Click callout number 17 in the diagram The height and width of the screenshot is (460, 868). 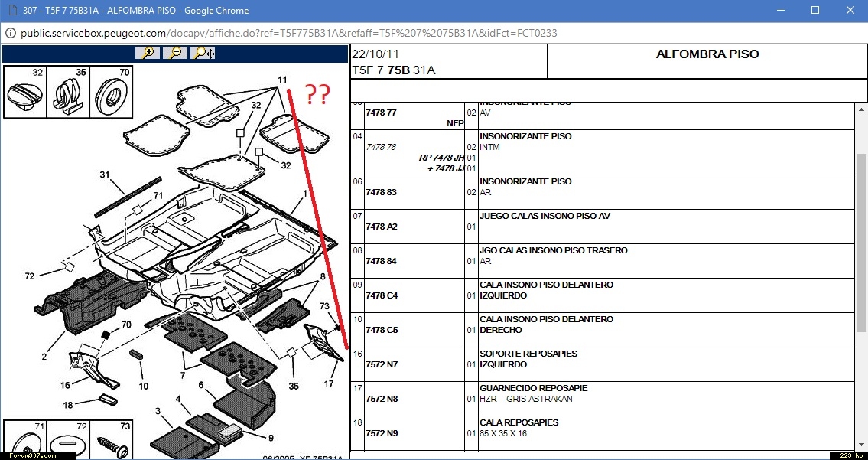329,383
